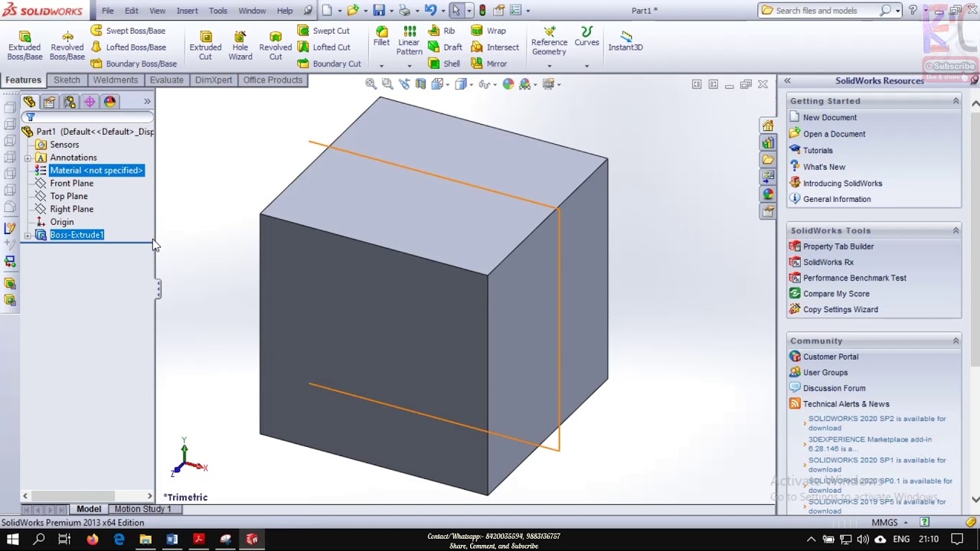980x551 pixels.
Task: Choose the Boundary Boss/Base tool
Action: click(133, 64)
